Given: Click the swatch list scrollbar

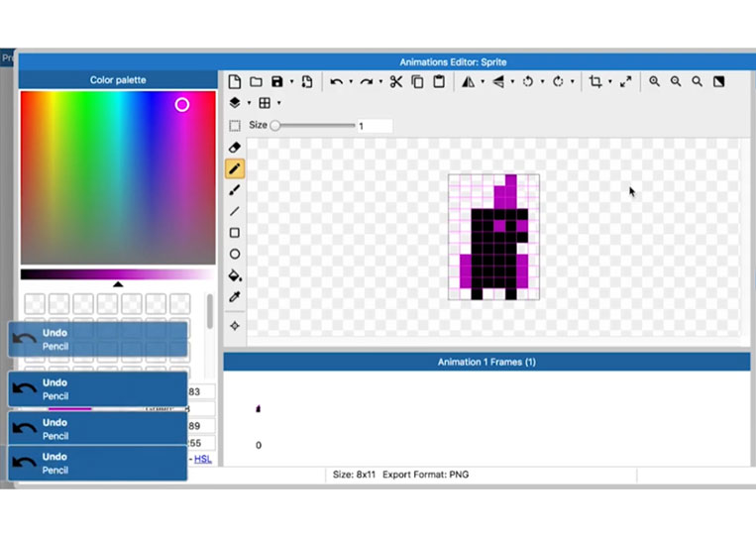Looking at the screenshot, I should 210,312.
